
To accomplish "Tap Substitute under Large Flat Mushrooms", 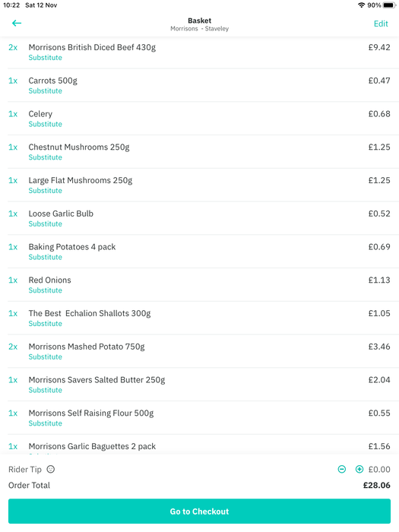I will [x=45, y=191].
